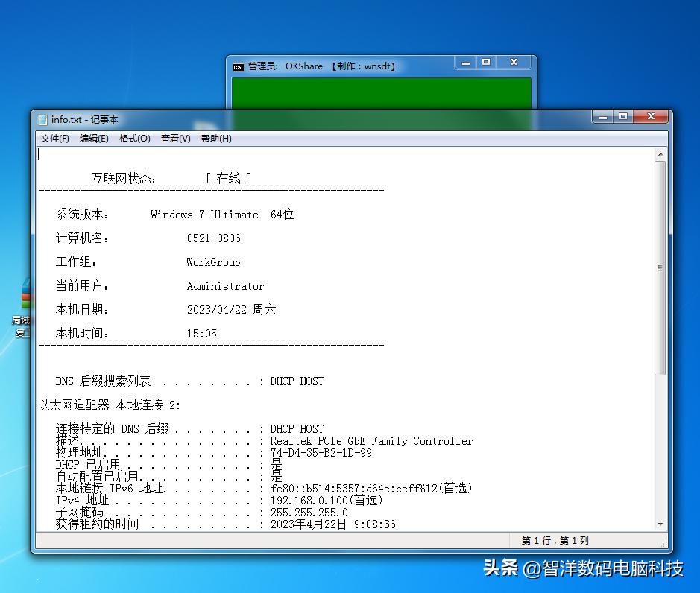Open the 编辑(E) menu
The height and width of the screenshot is (593, 700).
(93, 139)
